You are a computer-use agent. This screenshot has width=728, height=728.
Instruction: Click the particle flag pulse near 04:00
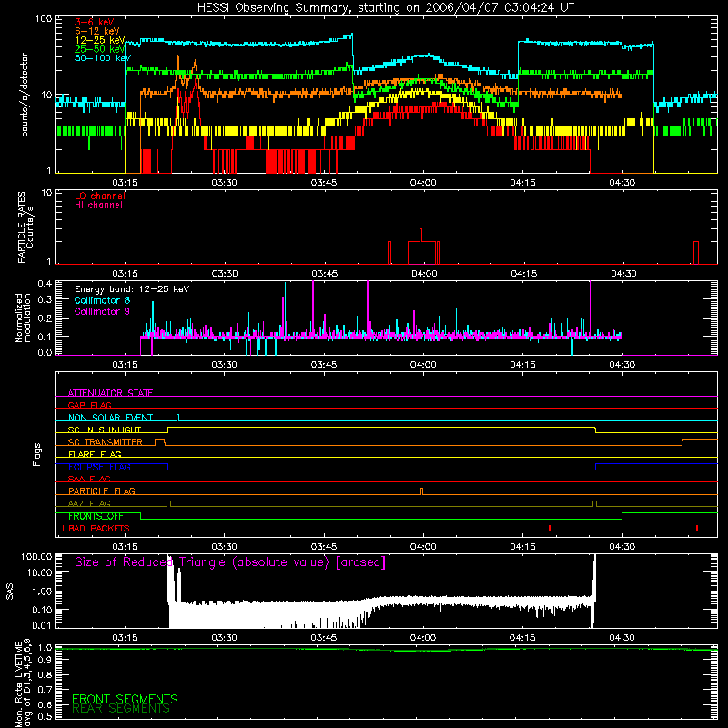click(421, 491)
